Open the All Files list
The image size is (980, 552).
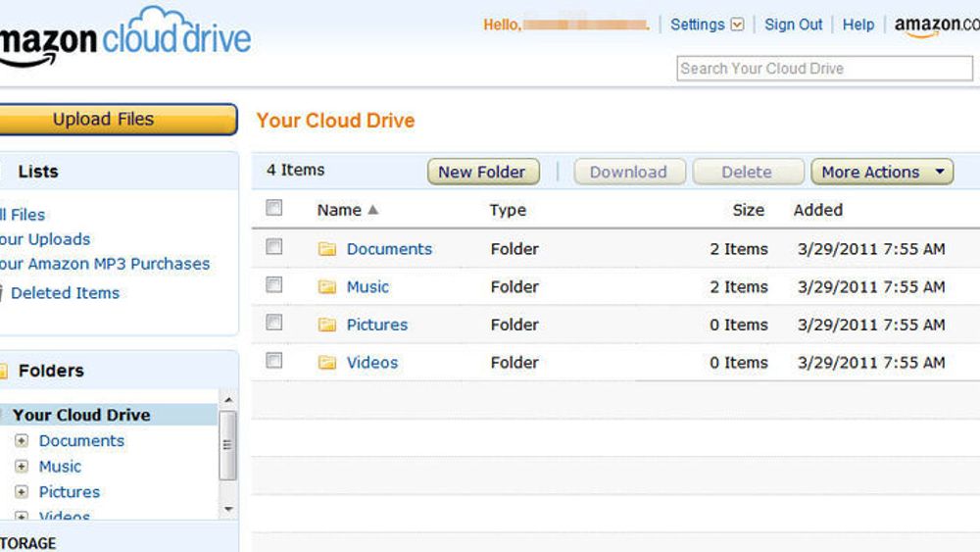pos(23,215)
